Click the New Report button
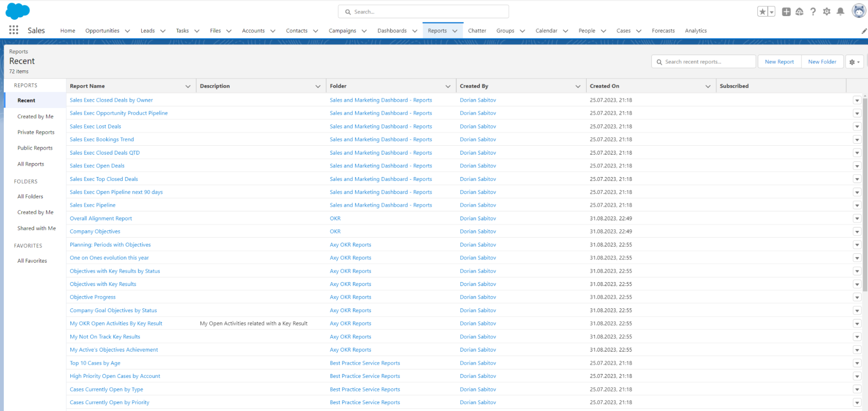This screenshot has width=868, height=411. pyautogui.click(x=779, y=62)
